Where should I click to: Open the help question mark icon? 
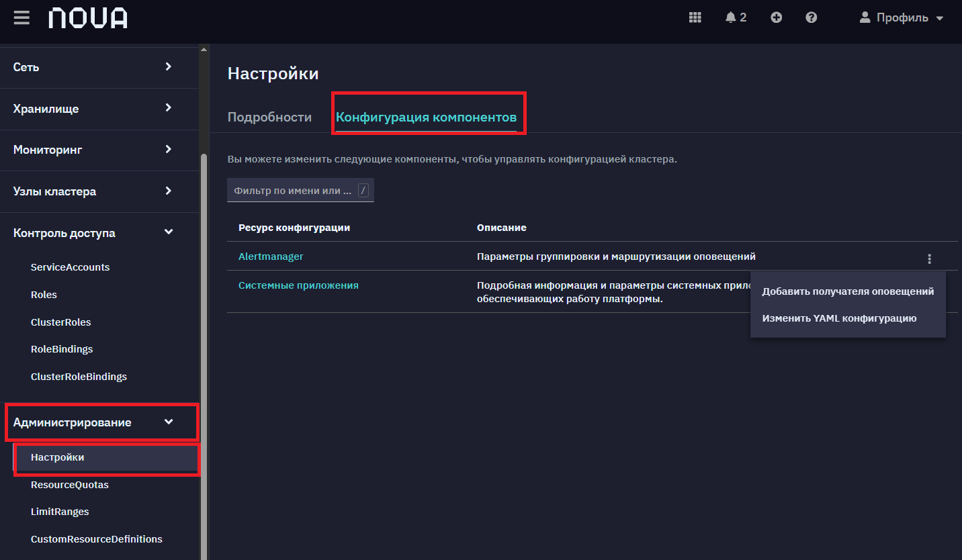coord(811,17)
